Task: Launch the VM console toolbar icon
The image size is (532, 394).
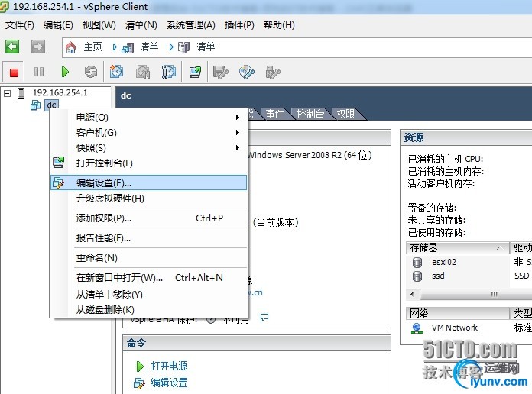Action: coord(195,72)
